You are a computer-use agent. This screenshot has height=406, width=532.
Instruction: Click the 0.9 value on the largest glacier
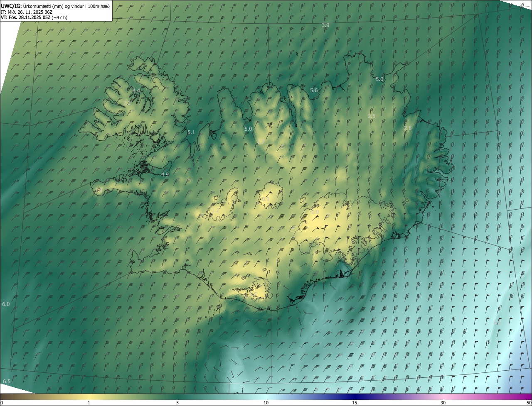[315, 212]
